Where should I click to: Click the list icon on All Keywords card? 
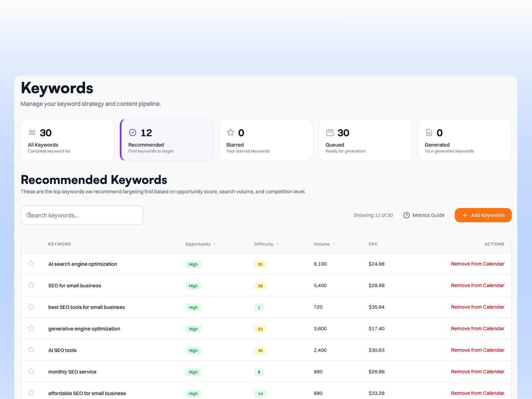pyautogui.click(x=32, y=132)
